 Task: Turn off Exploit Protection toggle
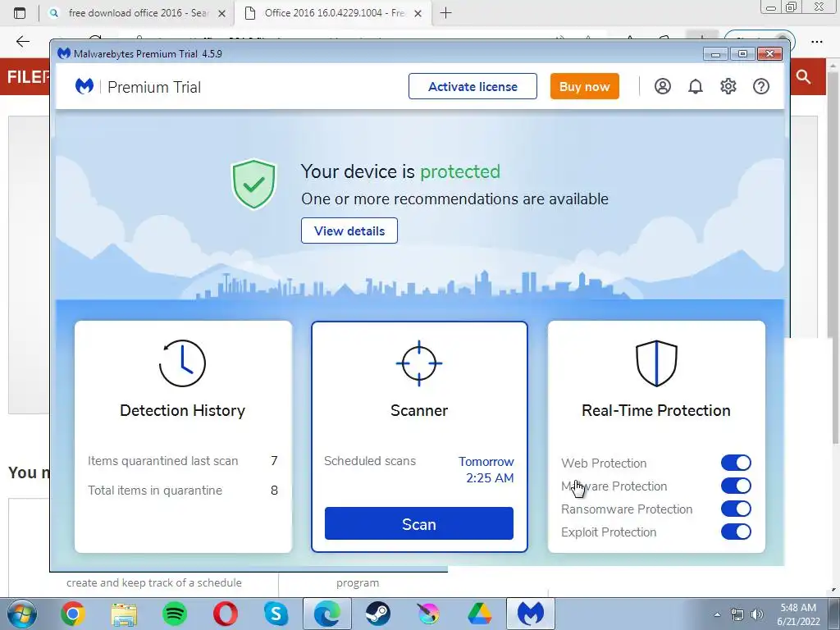[x=736, y=532]
